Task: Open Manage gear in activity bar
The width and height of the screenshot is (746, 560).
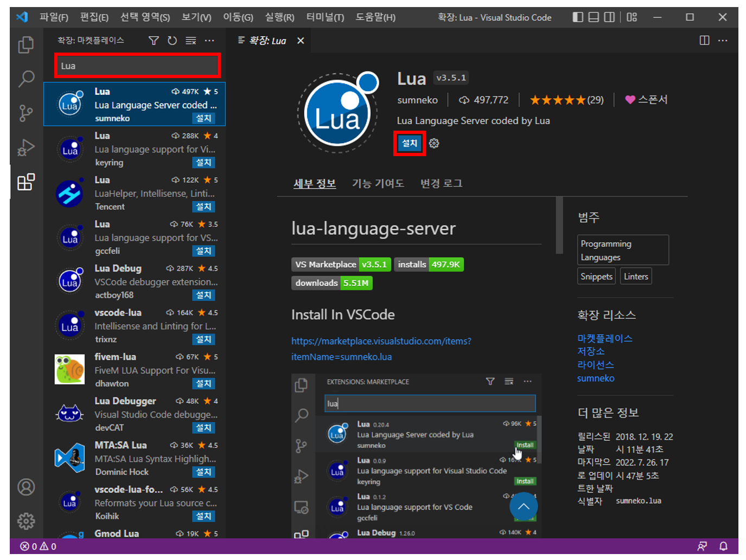Action: (26, 521)
